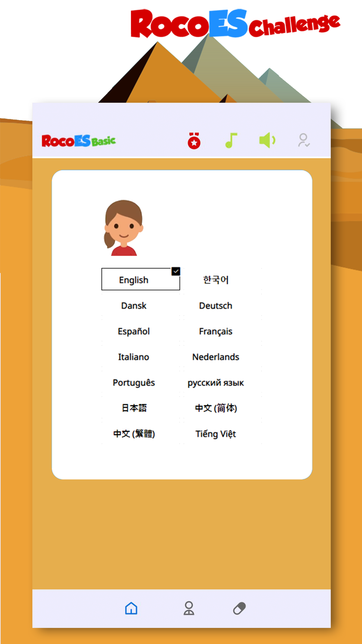Viewport: 362px width, 644px height.
Task: Select 中文 (繁體) language
Action: click(x=134, y=434)
